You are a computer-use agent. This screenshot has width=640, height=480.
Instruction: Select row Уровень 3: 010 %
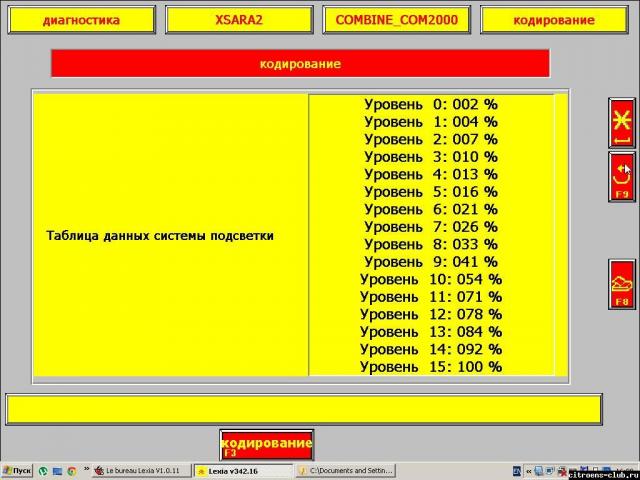(431, 157)
